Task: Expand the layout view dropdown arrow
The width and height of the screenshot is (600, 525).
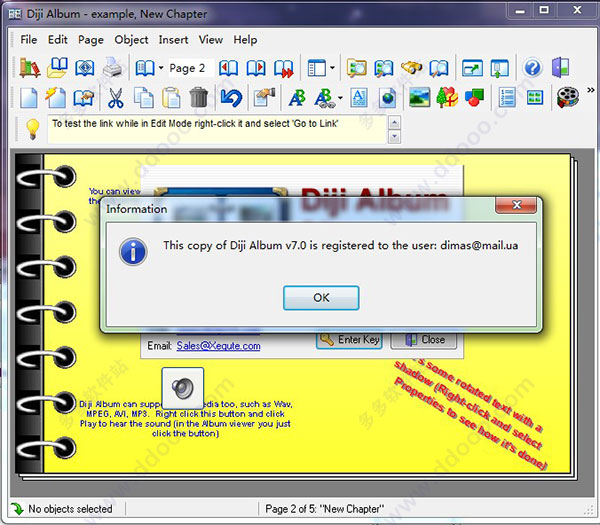Action: click(x=332, y=68)
